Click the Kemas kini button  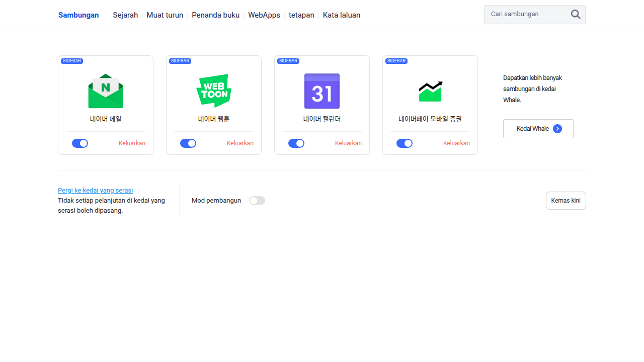[566, 201]
